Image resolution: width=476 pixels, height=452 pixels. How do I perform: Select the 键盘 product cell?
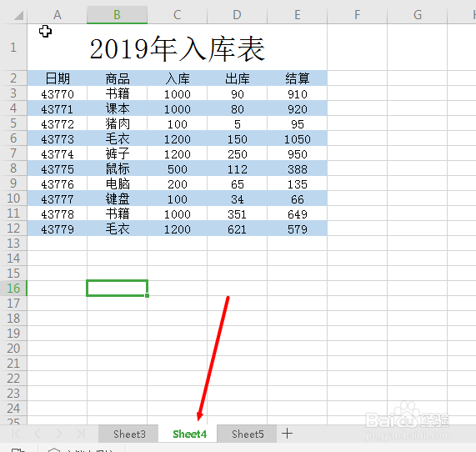(118, 198)
